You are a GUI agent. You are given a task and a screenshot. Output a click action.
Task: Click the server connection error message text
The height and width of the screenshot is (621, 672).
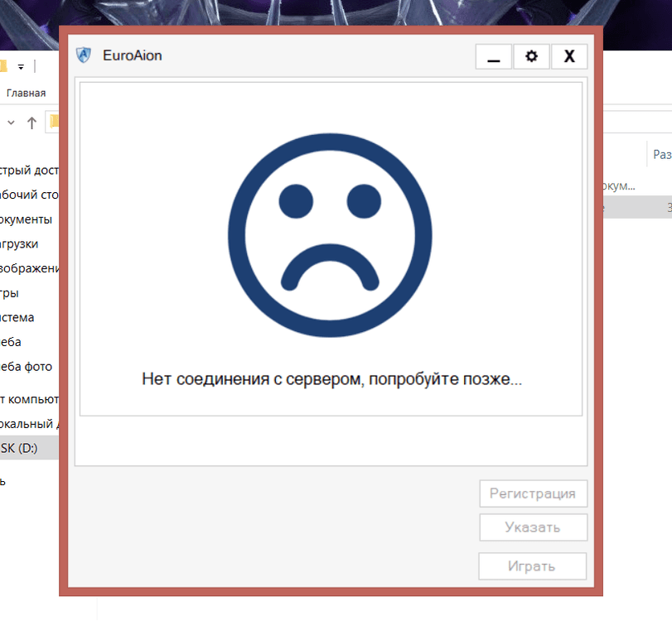(x=331, y=380)
